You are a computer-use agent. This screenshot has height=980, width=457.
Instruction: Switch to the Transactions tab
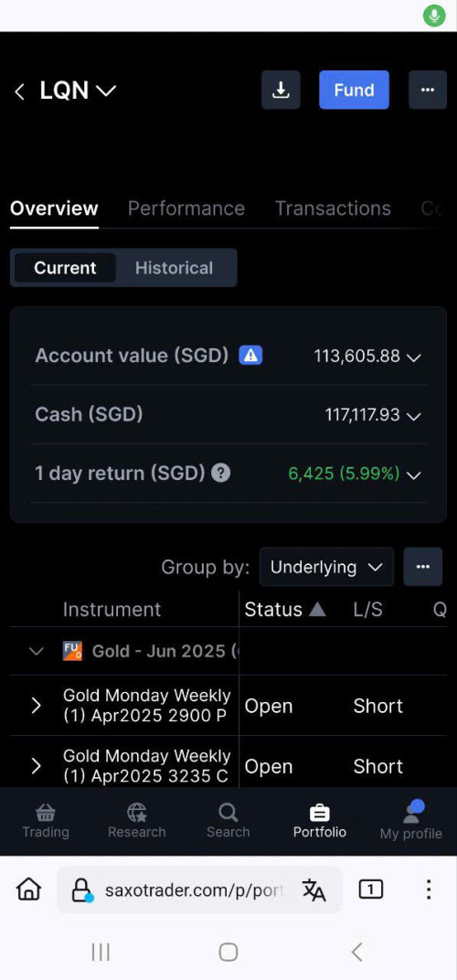click(334, 208)
